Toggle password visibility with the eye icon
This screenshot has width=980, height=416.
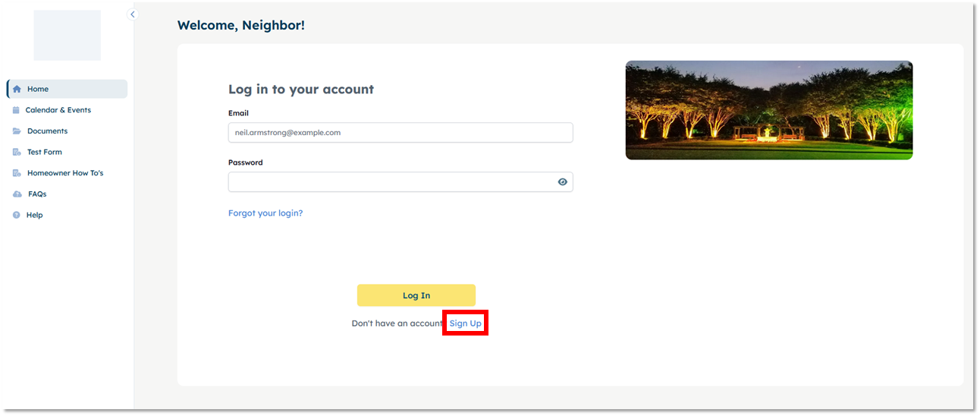562,182
